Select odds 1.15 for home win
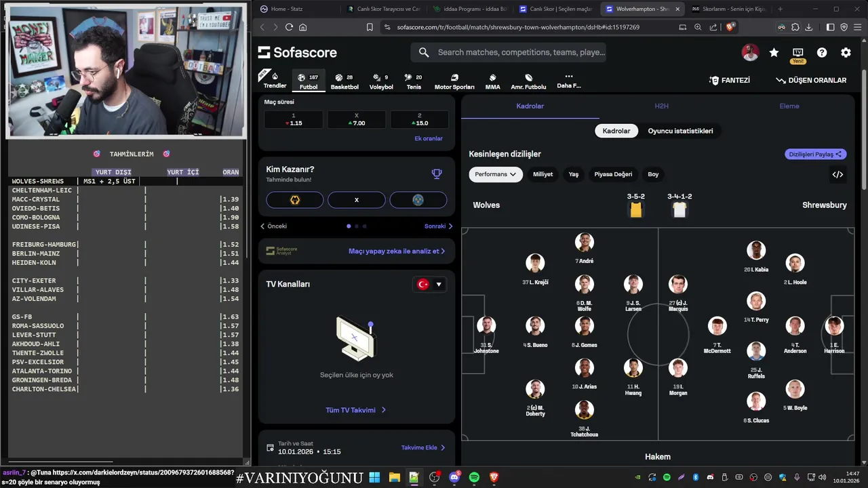This screenshot has height=488, width=868. click(294, 120)
